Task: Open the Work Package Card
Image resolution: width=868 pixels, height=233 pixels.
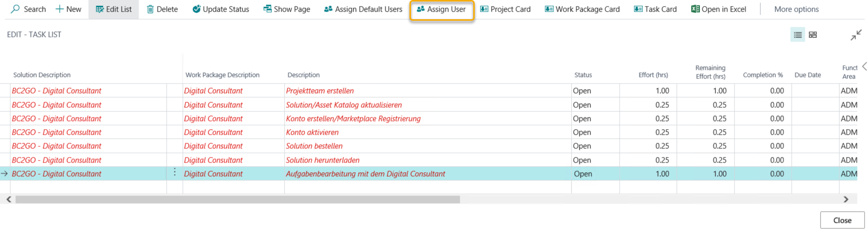Action: tap(582, 9)
